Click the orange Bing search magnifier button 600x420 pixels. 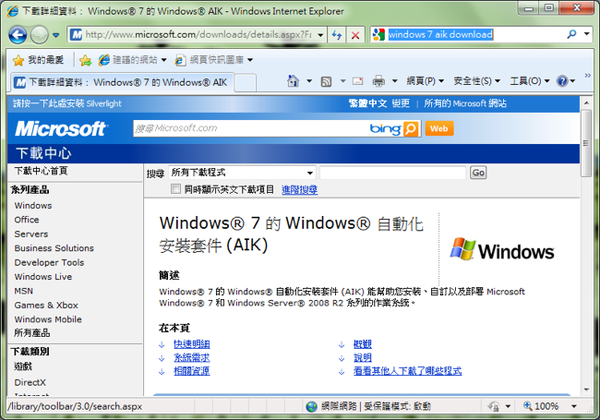[x=411, y=129]
